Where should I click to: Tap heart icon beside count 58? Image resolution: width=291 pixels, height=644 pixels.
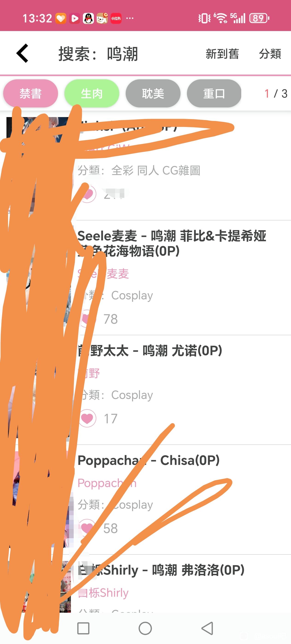(x=87, y=528)
